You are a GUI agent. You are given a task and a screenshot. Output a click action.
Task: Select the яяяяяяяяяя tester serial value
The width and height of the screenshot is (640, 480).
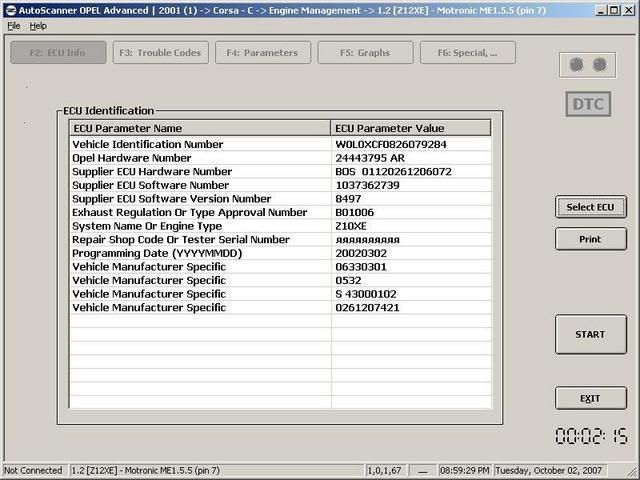(367, 240)
